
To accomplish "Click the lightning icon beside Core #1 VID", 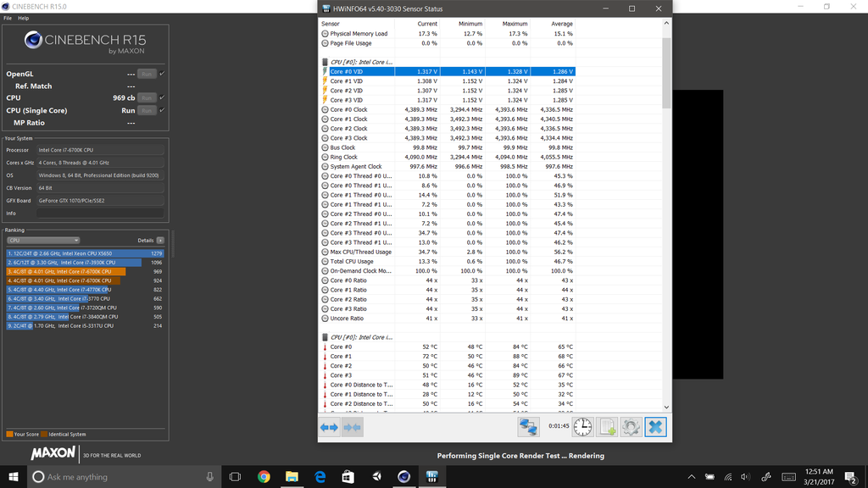I will 325,81.
